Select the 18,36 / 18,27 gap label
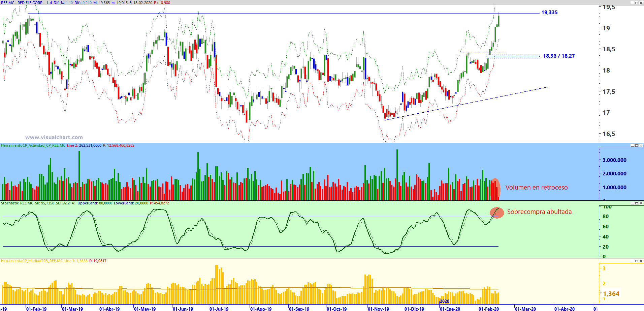Image resolution: width=644 pixels, height=311 pixels. (559, 56)
